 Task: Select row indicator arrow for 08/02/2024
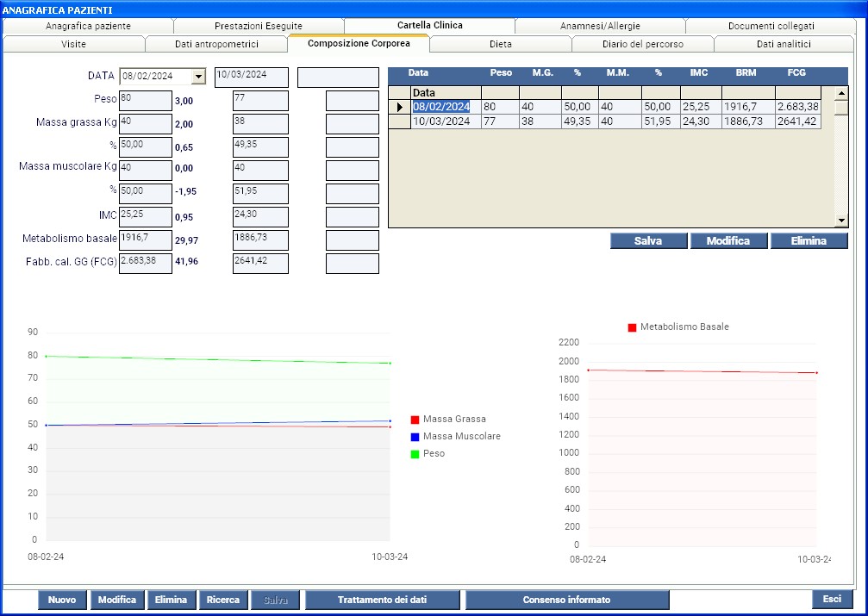pyautogui.click(x=399, y=107)
